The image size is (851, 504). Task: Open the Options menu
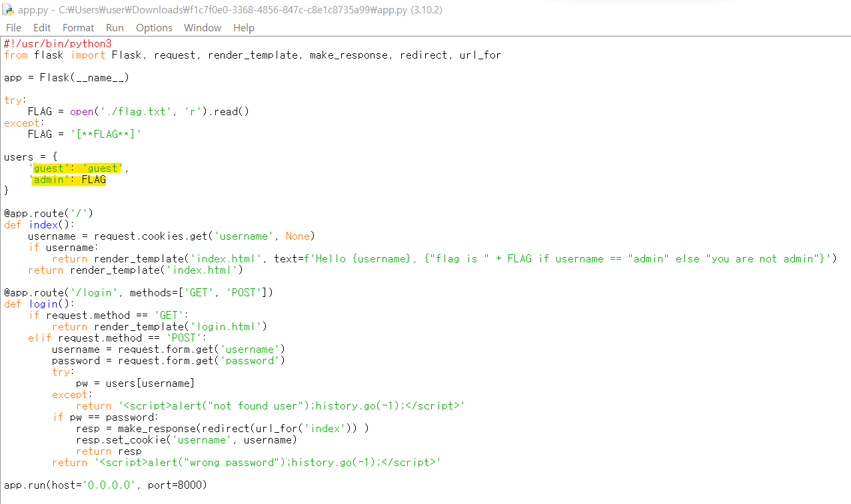pos(154,27)
